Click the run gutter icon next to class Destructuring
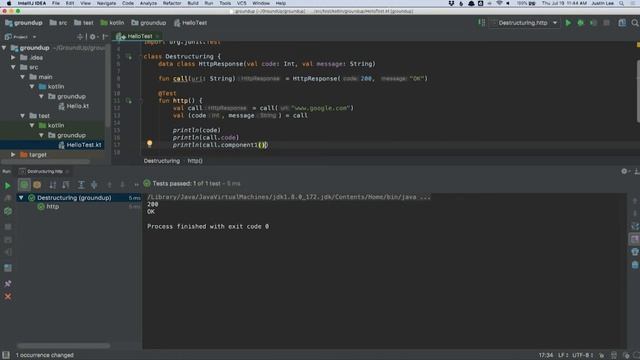 [x=129, y=57]
